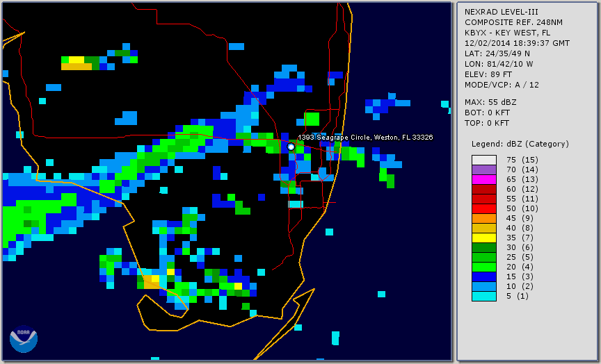This screenshot has height=364, width=601.
Task: Click the Weston location marker on map
Action: (291, 147)
